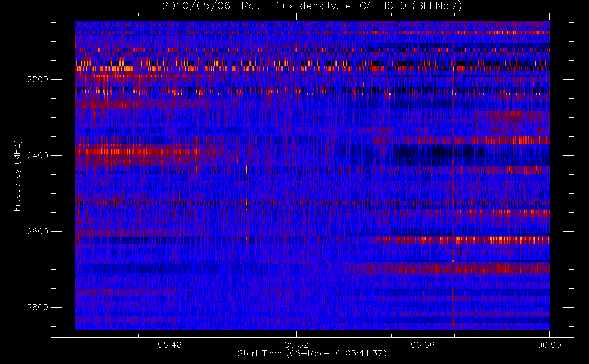Click the 06:00 time tick label
This screenshot has width=589, height=364.
pos(549,344)
